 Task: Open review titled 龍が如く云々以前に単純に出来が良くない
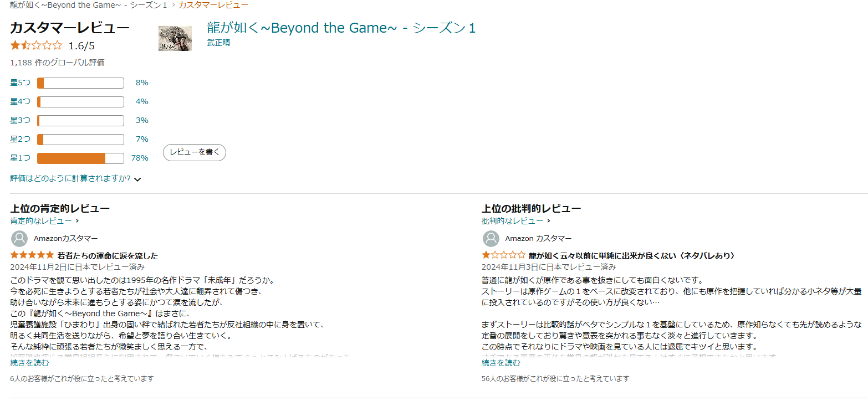(x=632, y=256)
